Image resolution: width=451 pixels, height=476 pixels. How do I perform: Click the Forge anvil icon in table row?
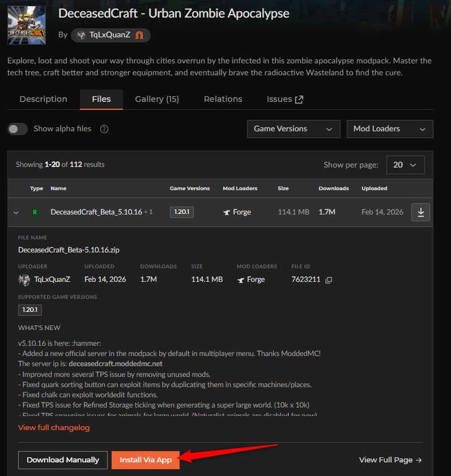(227, 212)
